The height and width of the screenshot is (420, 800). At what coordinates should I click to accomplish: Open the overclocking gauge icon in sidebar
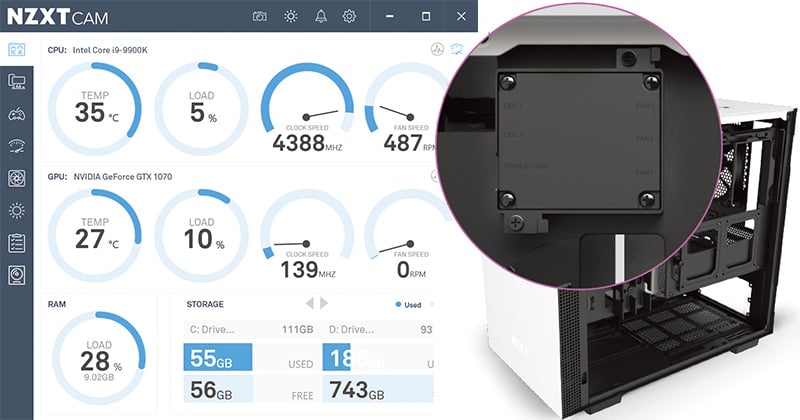click(x=17, y=146)
